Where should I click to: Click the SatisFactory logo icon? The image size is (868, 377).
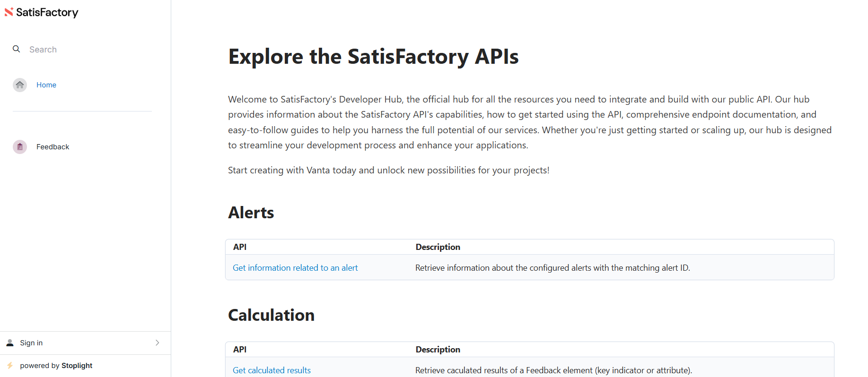tap(9, 12)
